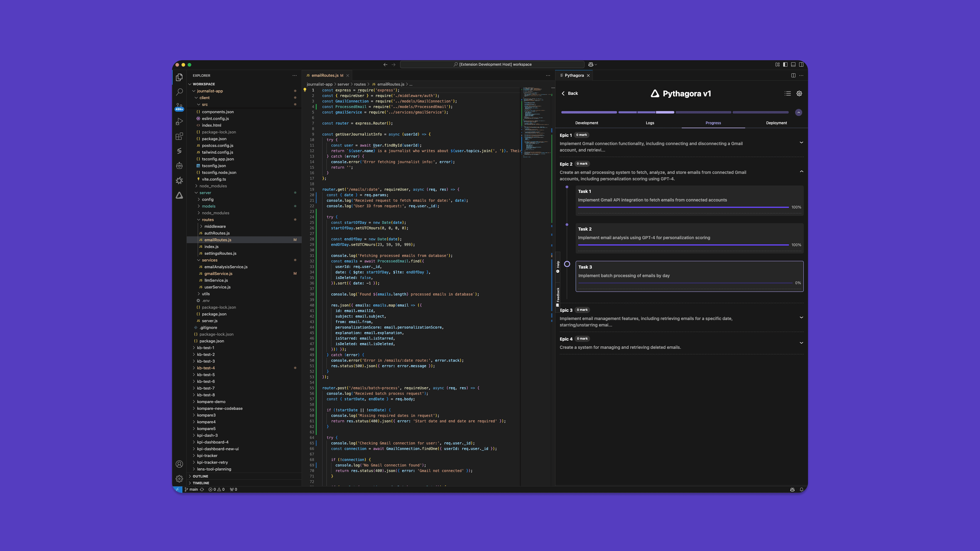This screenshot has height=551, width=980.
Task: Expand the kb-test-4 folder
Action: point(244,368)
